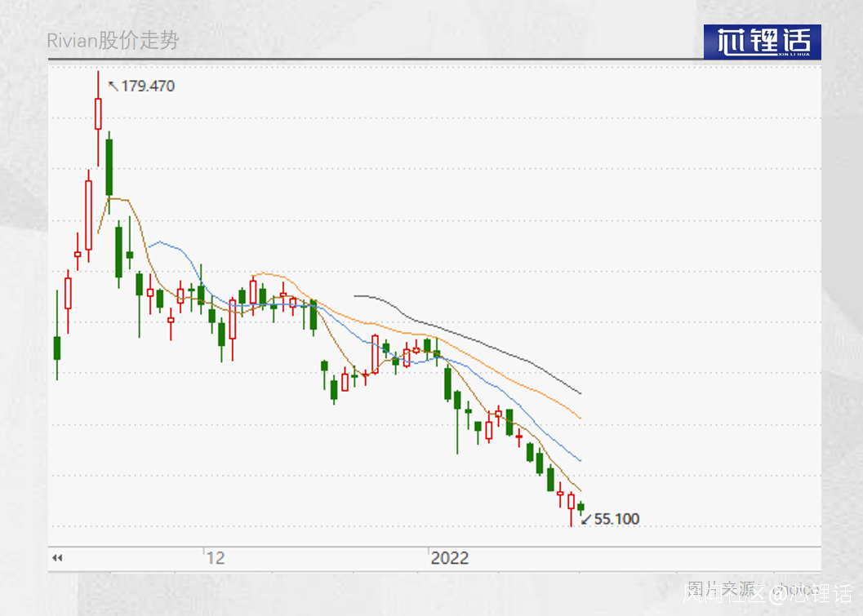Click the arrow icon beside 179.470

113,86
